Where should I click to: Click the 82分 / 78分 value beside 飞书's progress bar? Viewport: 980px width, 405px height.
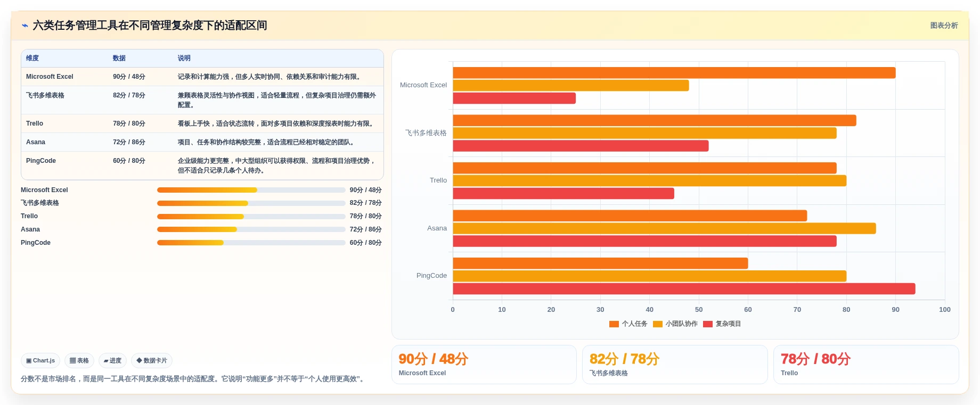pyautogui.click(x=365, y=203)
